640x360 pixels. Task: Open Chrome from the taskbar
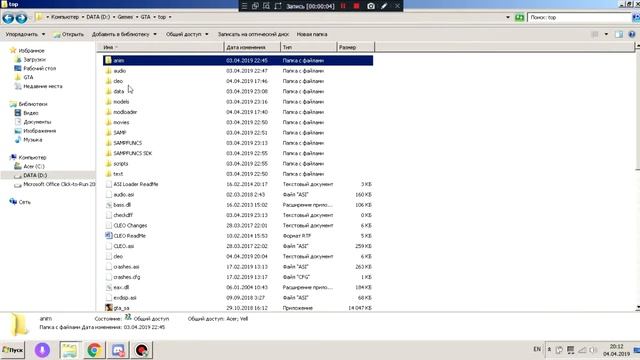pos(94,350)
